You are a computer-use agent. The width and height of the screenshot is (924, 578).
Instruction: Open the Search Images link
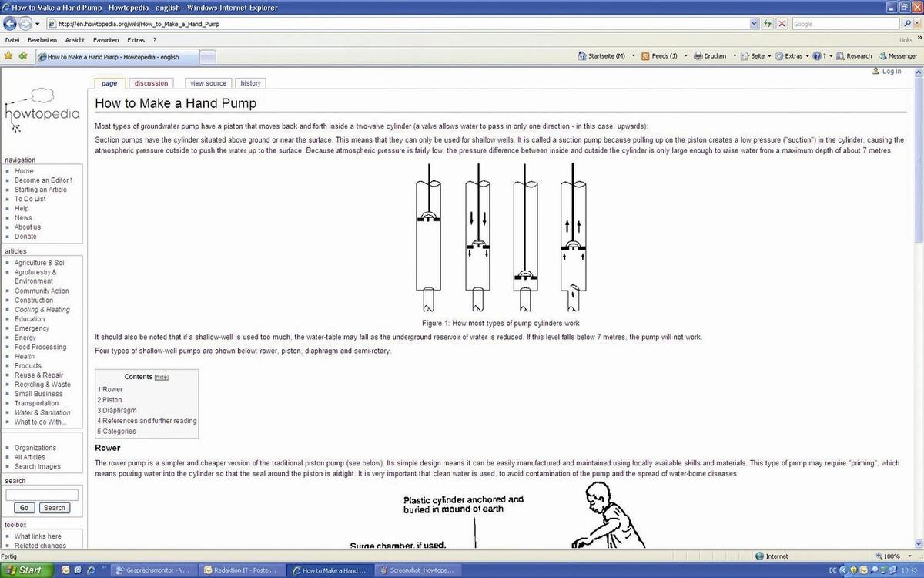38,466
